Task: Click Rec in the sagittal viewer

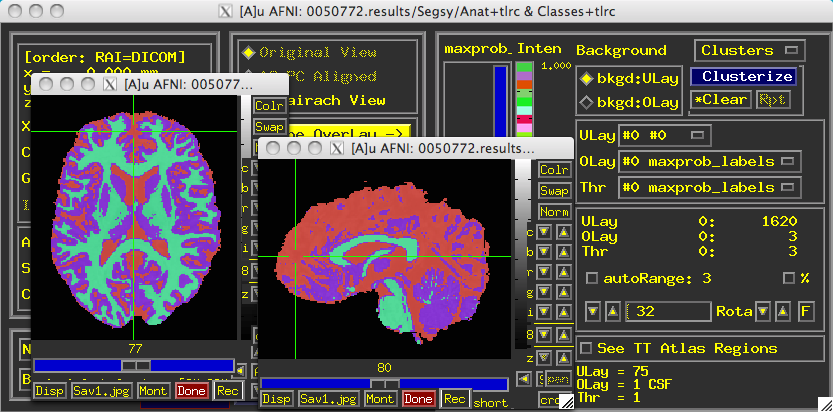Action: point(455,399)
